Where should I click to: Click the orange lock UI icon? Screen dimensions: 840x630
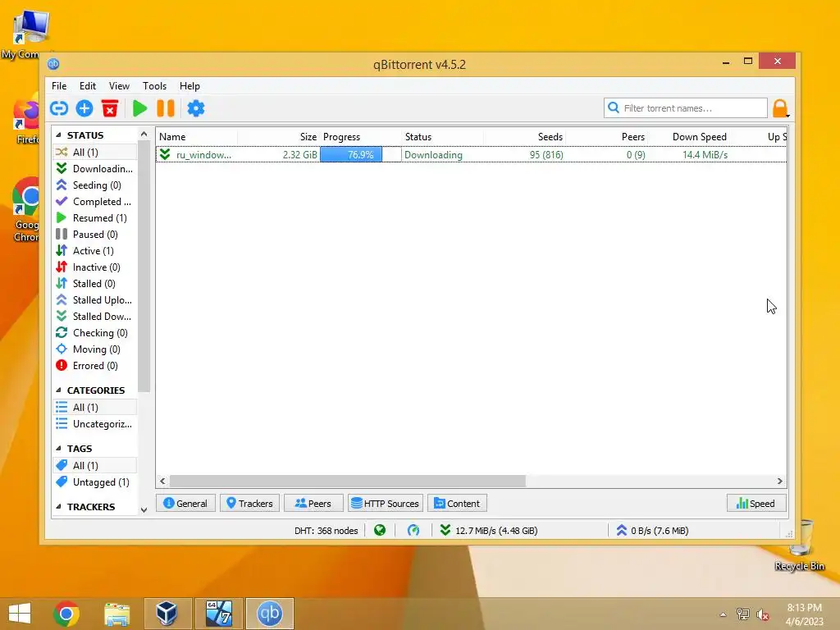pyautogui.click(x=780, y=108)
